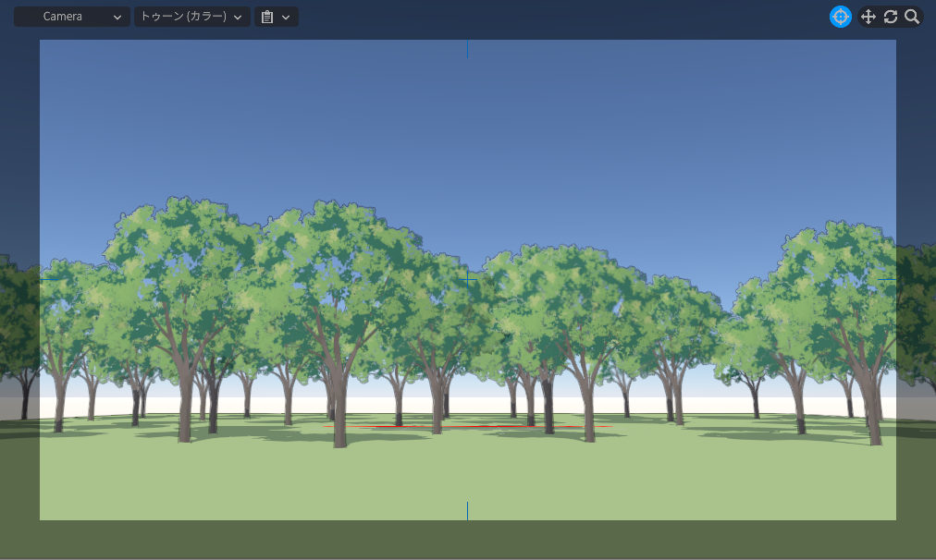Click the bottom-center frame tick mark

(467, 510)
